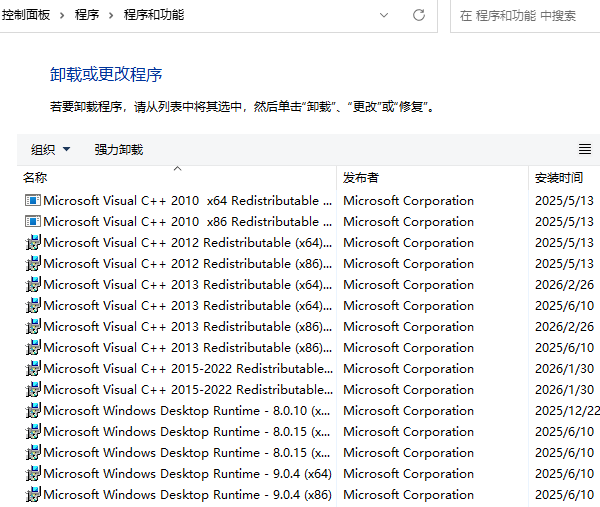Expand chevron after 控制面板 breadcrumb
Image resolution: width=600 pixels, height=507 pixels.
(62, 15)
